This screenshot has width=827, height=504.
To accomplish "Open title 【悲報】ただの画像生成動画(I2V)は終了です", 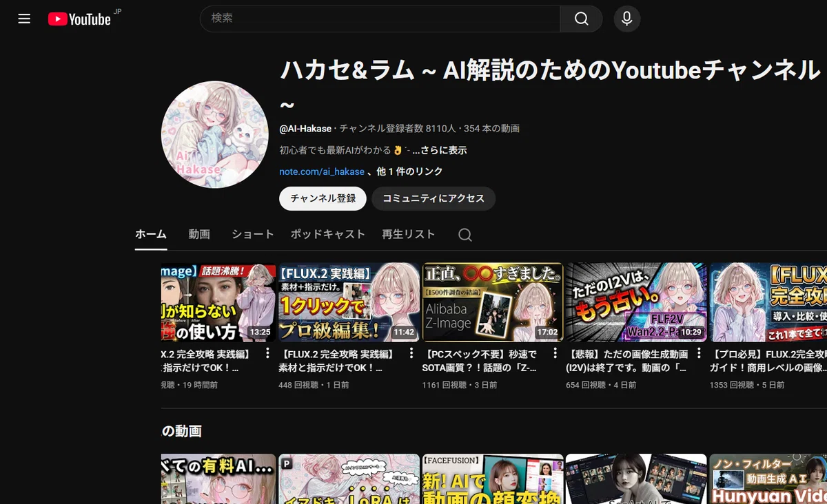I will point(626,361).
